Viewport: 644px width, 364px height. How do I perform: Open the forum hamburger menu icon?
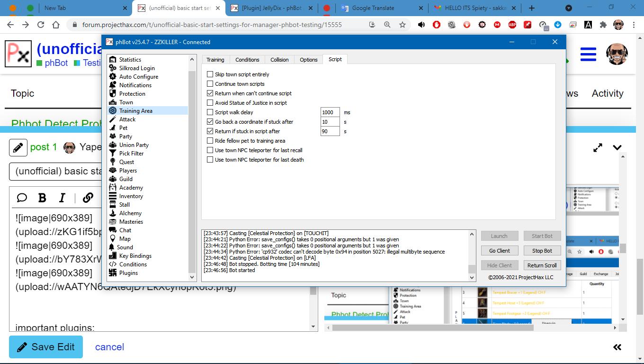pyautogui.click(x=588, y=54)
